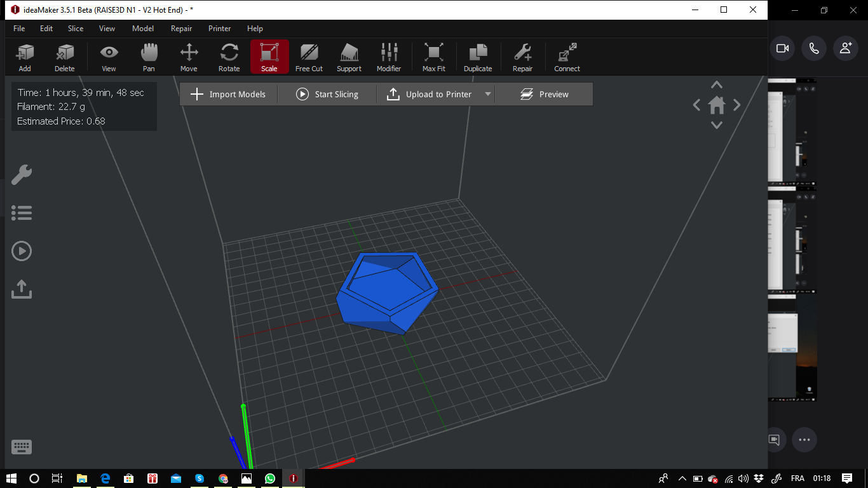Open the Free Cut tool
Image resolution: width=868 pixels, height=488 pixels.
click(x=309, y=57)
